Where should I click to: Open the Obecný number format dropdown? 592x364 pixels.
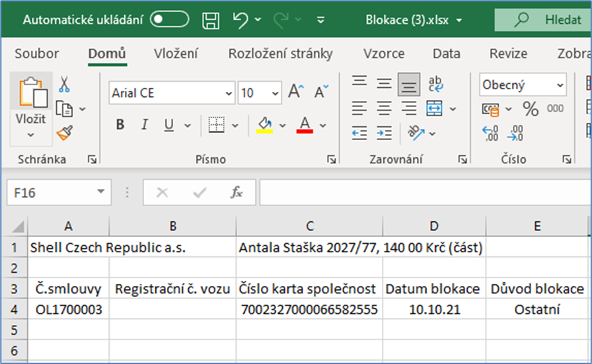point(560,85)
